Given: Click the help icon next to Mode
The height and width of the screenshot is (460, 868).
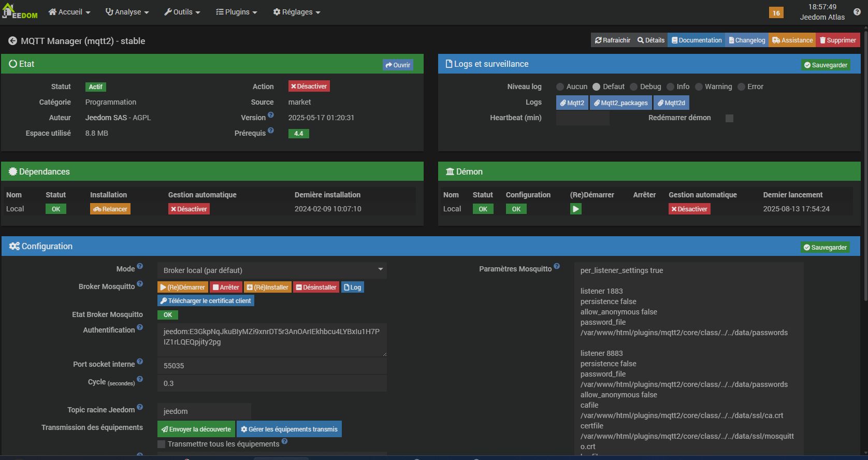Looking at the screenshot, I should [x=140, y=267].
